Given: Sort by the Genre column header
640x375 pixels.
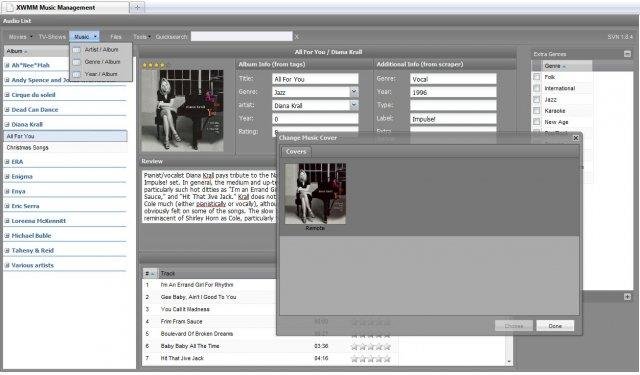Looking at the screenshot, I should click(567, 66).
